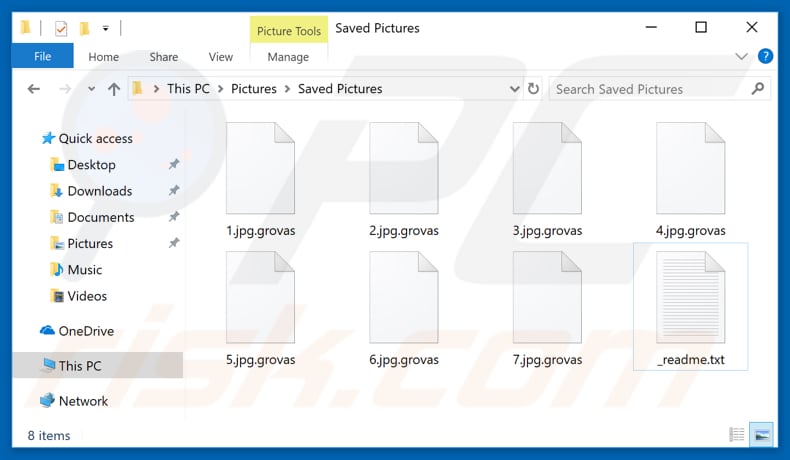Click the Back navigation arrow
The image size is (790, 460).
point(34,89)
